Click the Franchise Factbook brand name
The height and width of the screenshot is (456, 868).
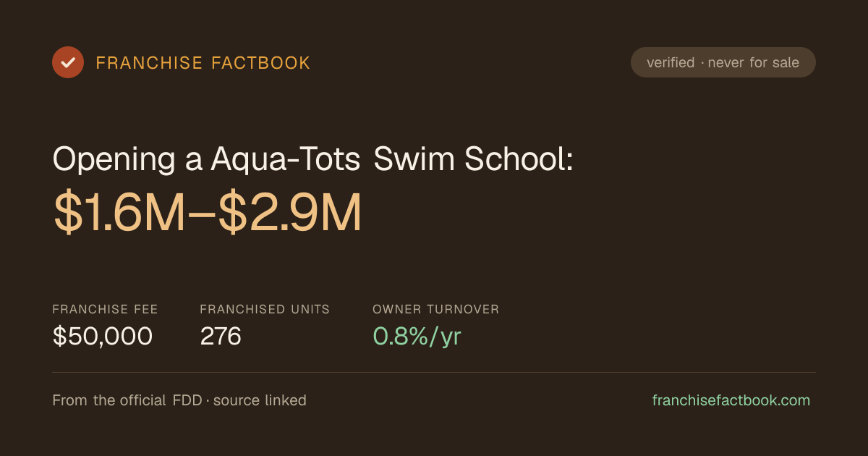click(203, 63)
